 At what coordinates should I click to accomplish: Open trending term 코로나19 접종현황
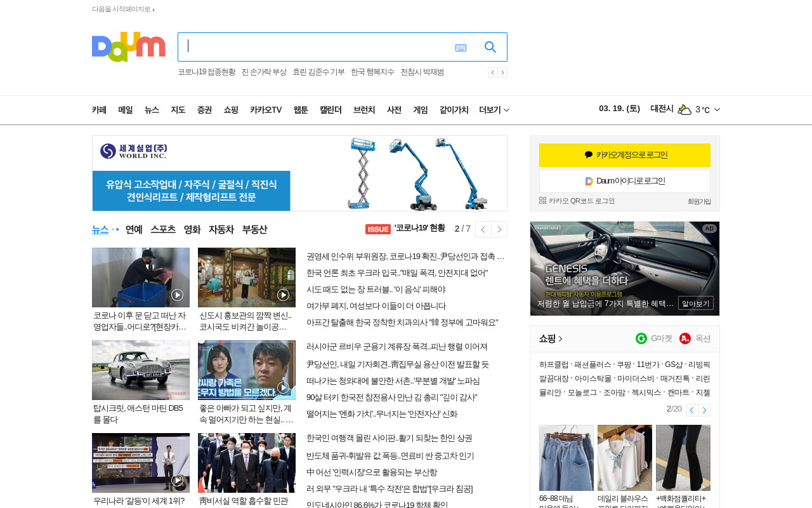tap(206, 72)
